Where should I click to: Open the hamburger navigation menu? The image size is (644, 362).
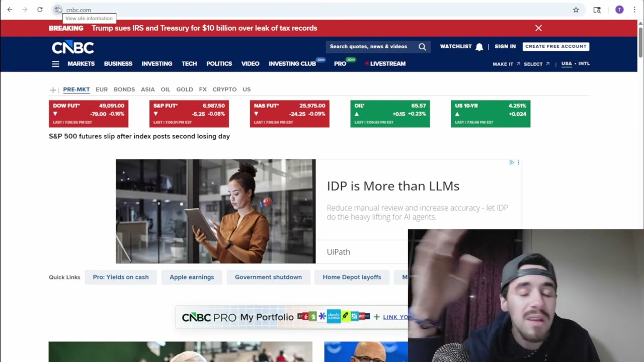[55, 64]
